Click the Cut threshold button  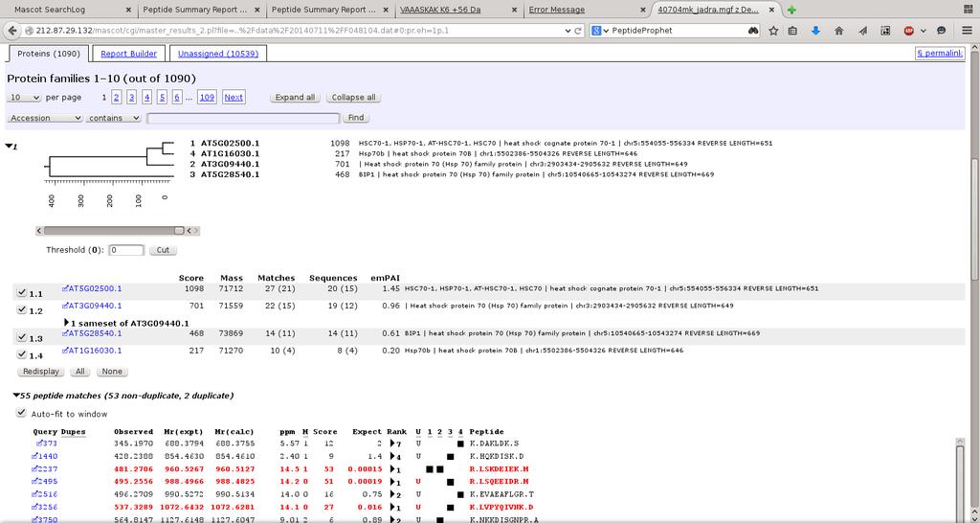[x=163, y=250]
